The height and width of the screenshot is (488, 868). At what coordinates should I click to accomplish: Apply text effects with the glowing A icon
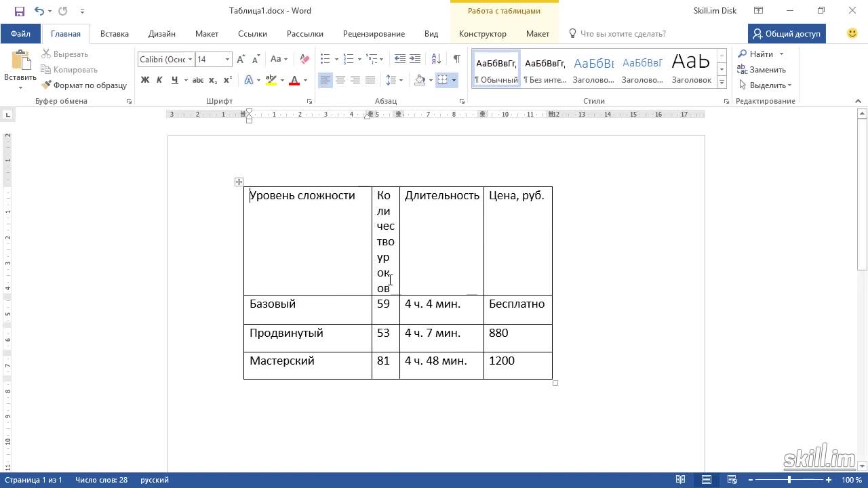tap(249, 80)
